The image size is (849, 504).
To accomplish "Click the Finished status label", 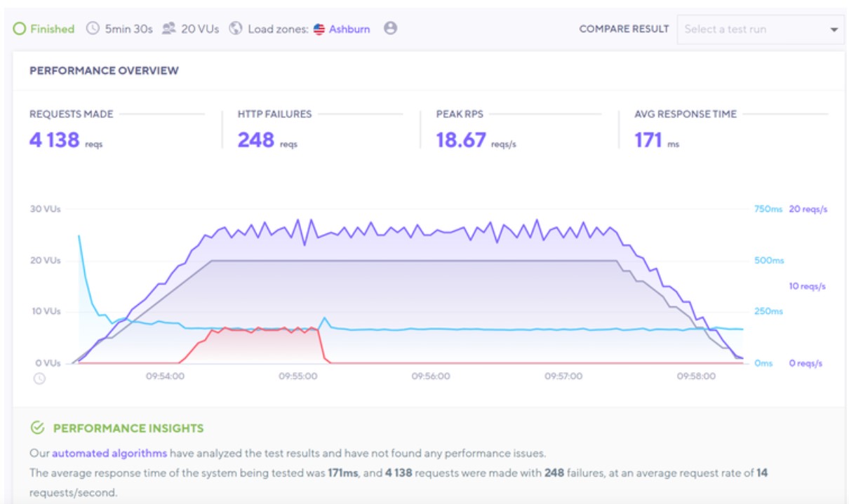I will click(x=52, y=29).
